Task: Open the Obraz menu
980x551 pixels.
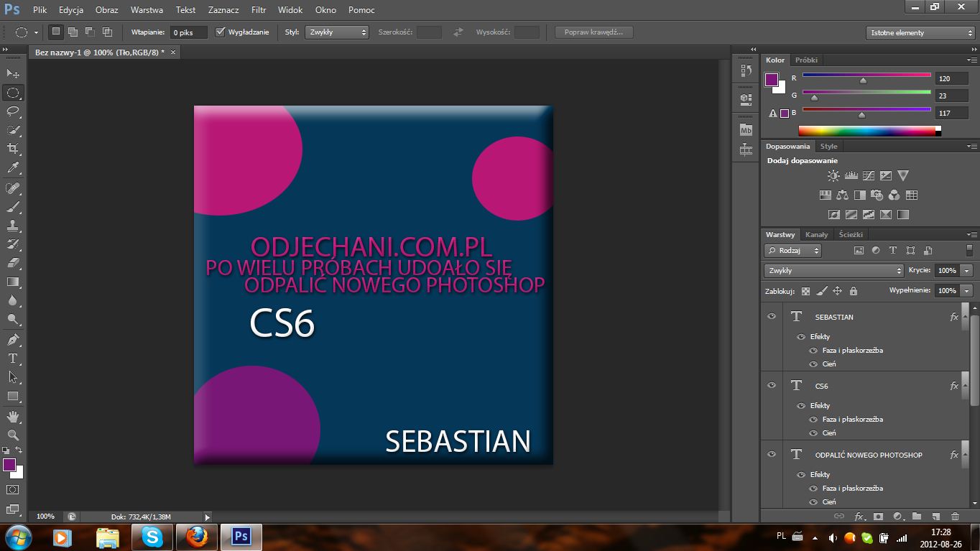Action: [x=107, y=10]
